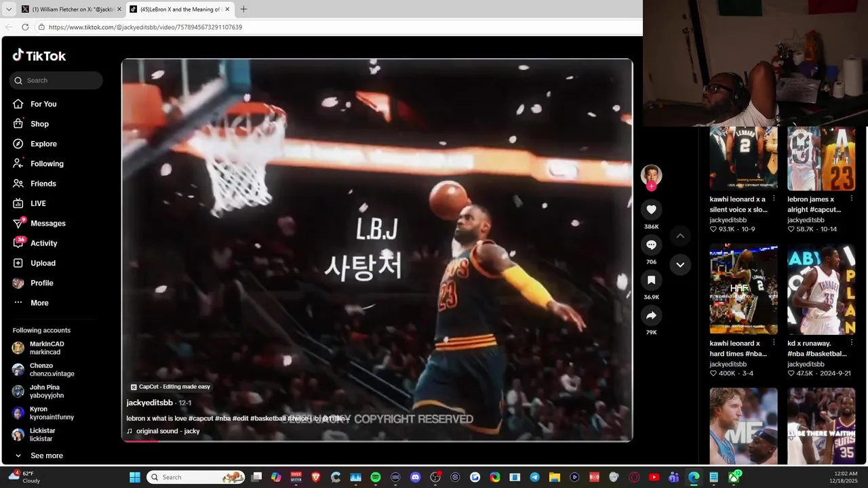Open the weather widget showing 62°F

coord(24,477)
